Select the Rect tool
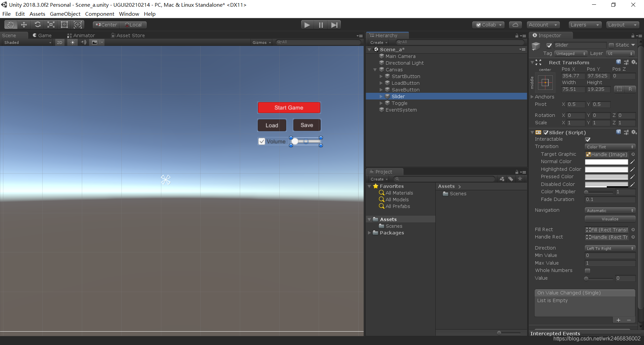Image resolution: width=644 pixels, height=345 pixels. pyautogui.click(x=64, y=25)
